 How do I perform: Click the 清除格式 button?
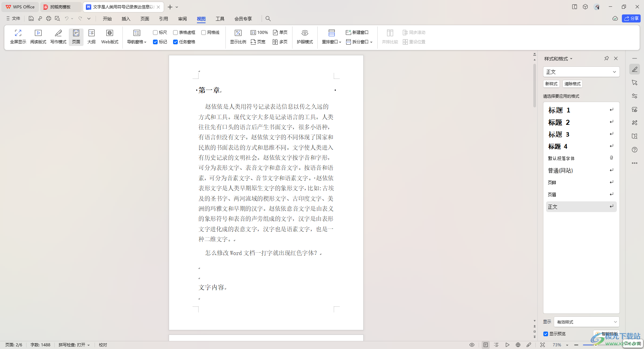(573, 84)
